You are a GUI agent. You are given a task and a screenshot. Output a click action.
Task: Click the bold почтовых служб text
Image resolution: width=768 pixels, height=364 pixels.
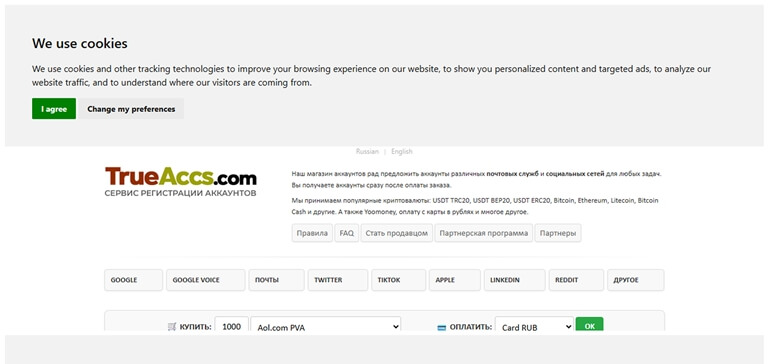coord(512,174)
